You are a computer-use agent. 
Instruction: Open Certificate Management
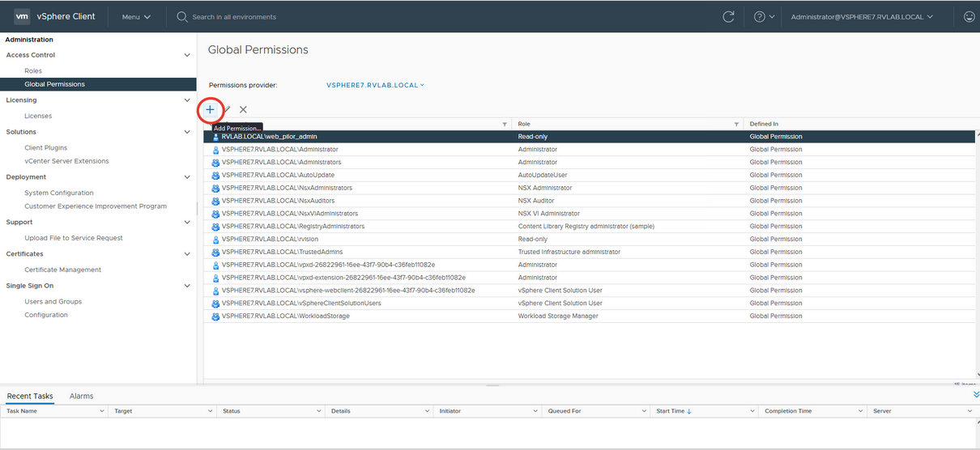[63, 270]
